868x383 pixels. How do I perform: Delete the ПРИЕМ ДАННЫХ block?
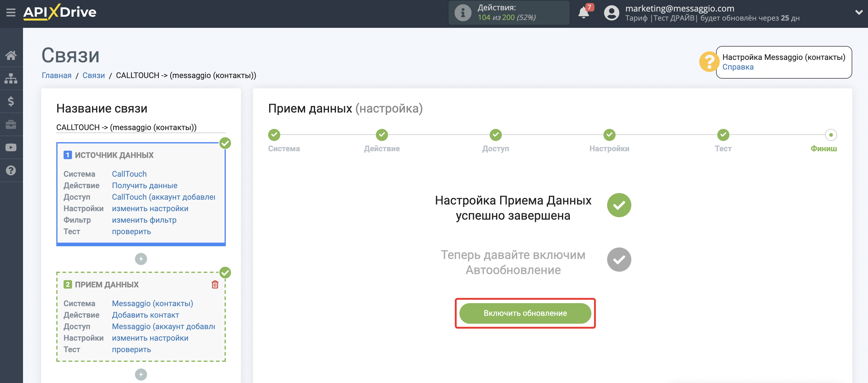[215, 284]
